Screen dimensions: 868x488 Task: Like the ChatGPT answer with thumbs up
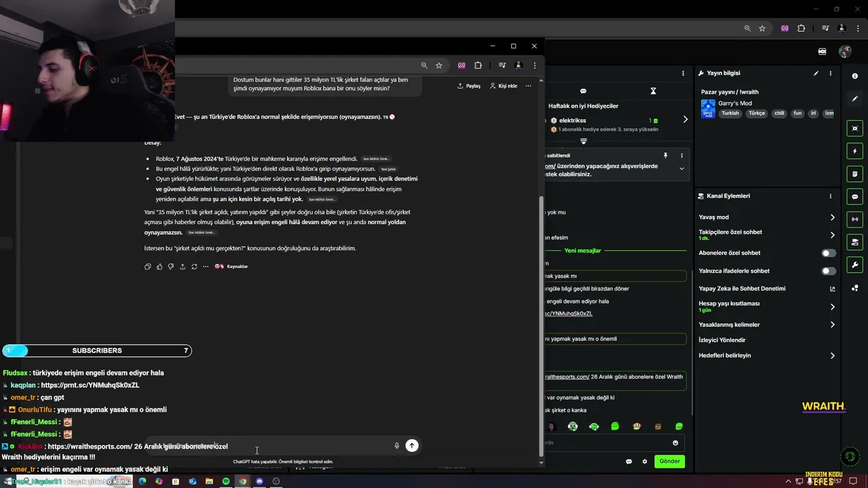click(x=159, y=266)
